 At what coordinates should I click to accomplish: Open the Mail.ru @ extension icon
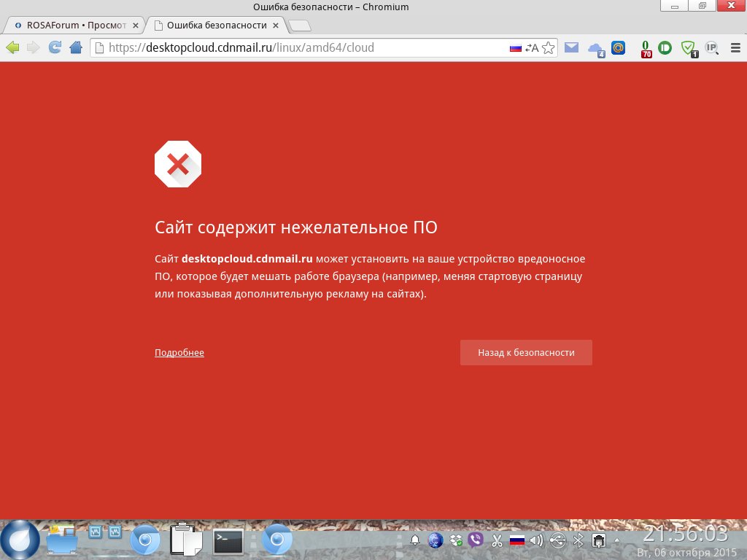coord(619,47)
